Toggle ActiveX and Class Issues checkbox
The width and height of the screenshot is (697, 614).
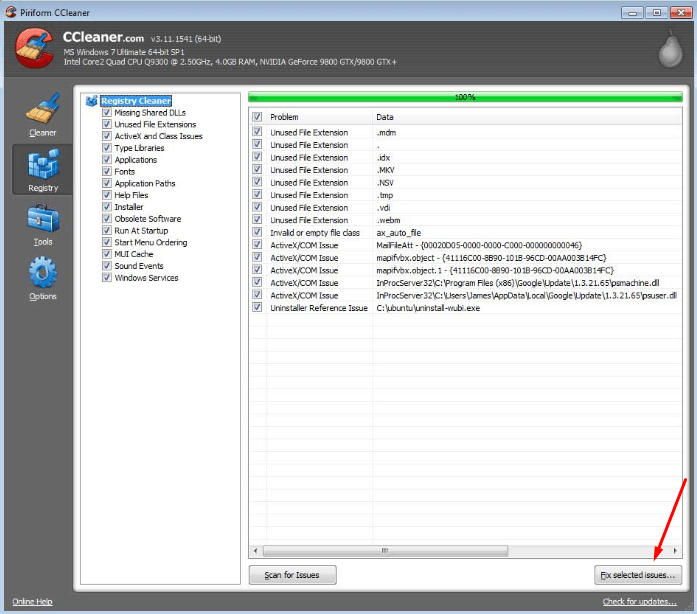click(x=107, y=136)
